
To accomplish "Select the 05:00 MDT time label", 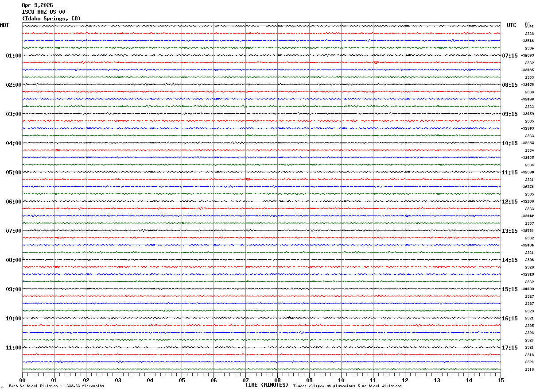I will point(13,173).
